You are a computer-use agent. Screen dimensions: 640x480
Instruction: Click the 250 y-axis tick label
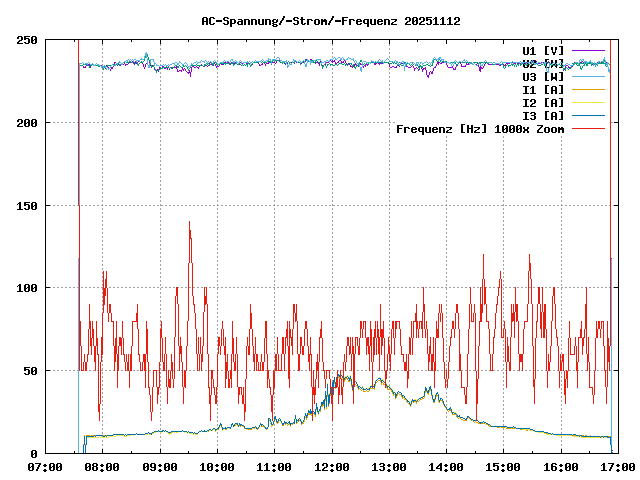point(28,40)
